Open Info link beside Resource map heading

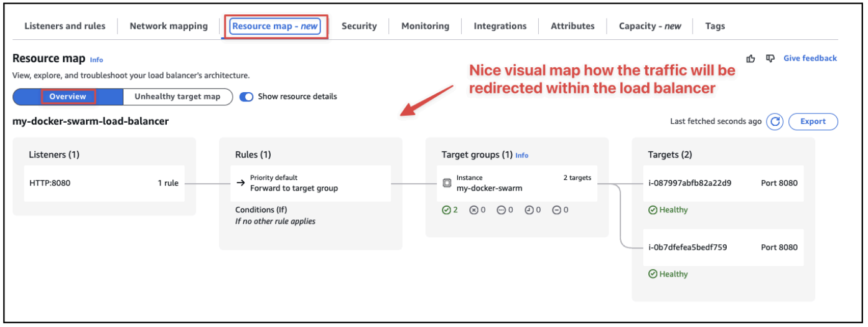point(96,60)
